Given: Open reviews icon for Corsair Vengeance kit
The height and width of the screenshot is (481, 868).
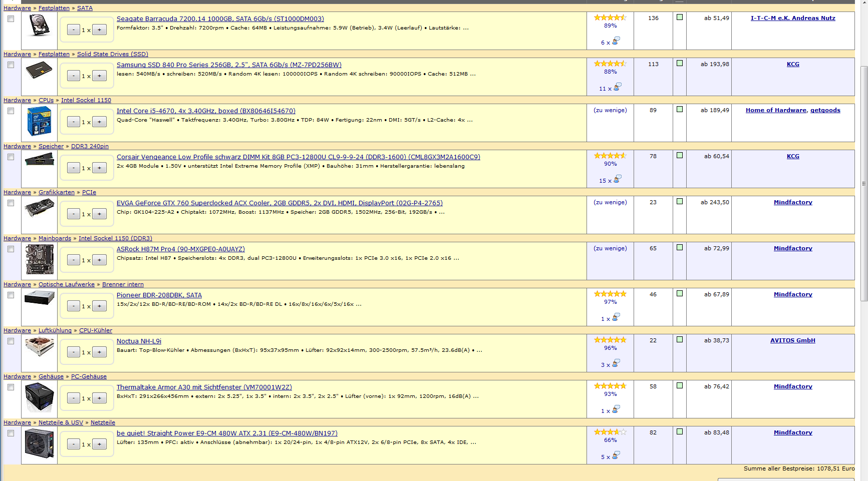Looking at the screenshot, I should [618, 179].
